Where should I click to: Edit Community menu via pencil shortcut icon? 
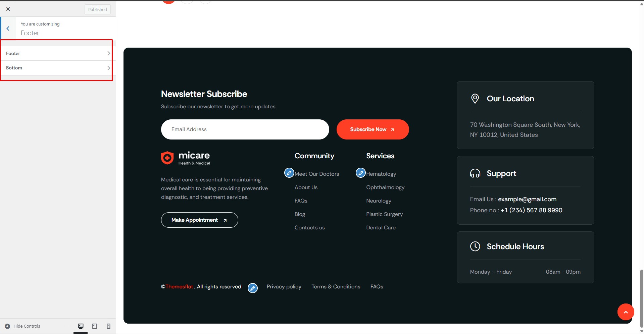coord(289,173)
